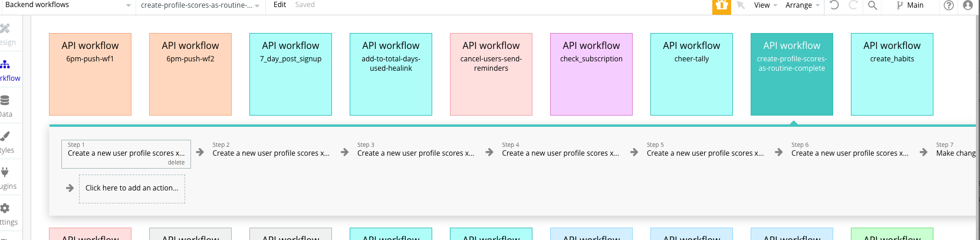Open Step 3 create user profile scores action

click(415, 153)
